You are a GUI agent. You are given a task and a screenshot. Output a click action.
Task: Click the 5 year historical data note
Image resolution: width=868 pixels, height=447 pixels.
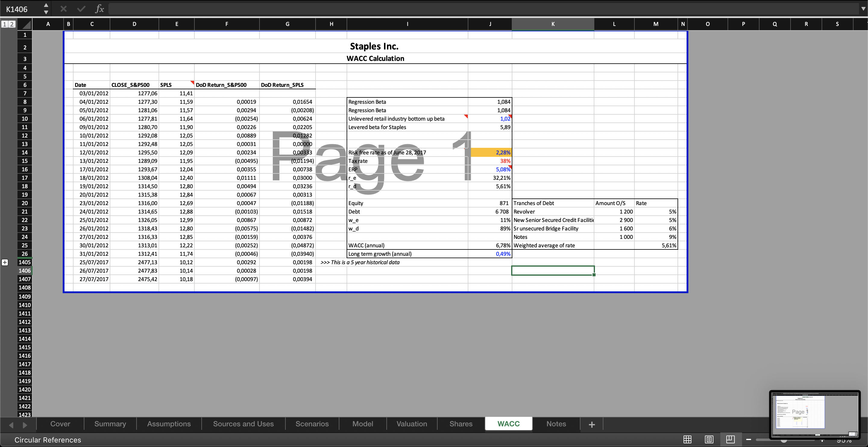360,262
